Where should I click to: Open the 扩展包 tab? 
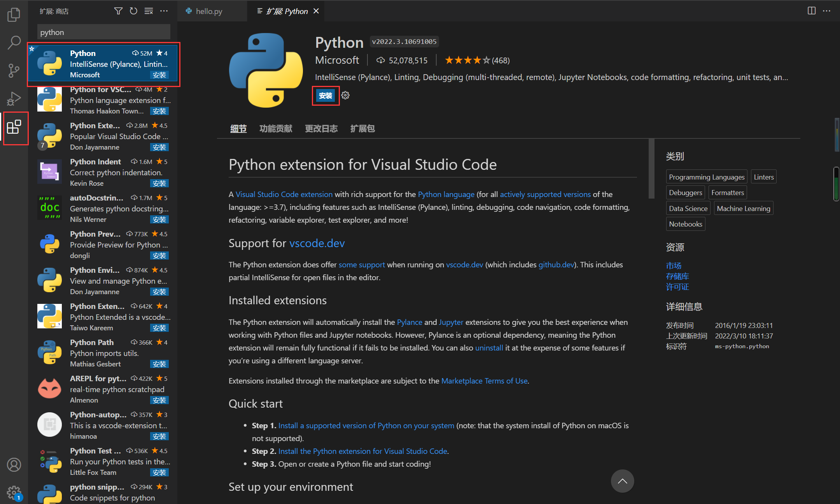tap(362, 129)
